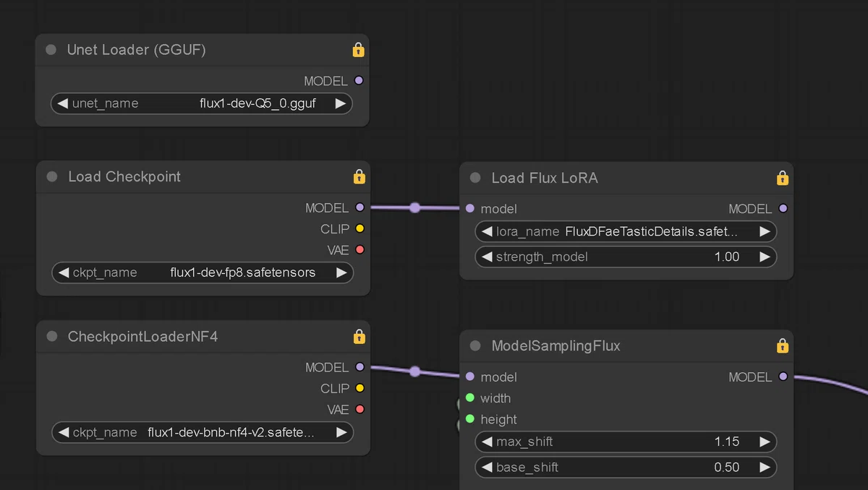Image resolution: width=868 pixels, height=490 pixels.
Task: Open ckpt_name dropdown showing flux1-dev-bnb-nf4-v2
Action: (203, 432)
